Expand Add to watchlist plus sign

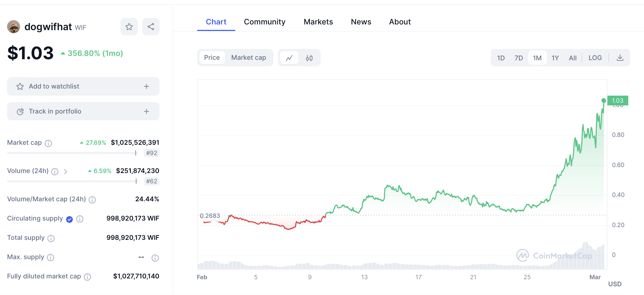pos(146,86)
